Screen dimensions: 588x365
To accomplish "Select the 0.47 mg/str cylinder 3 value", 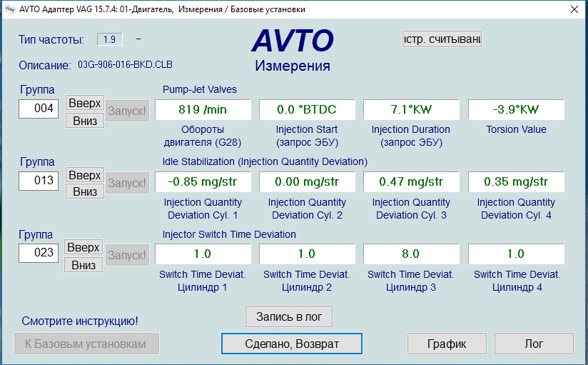I will (411, 181).
